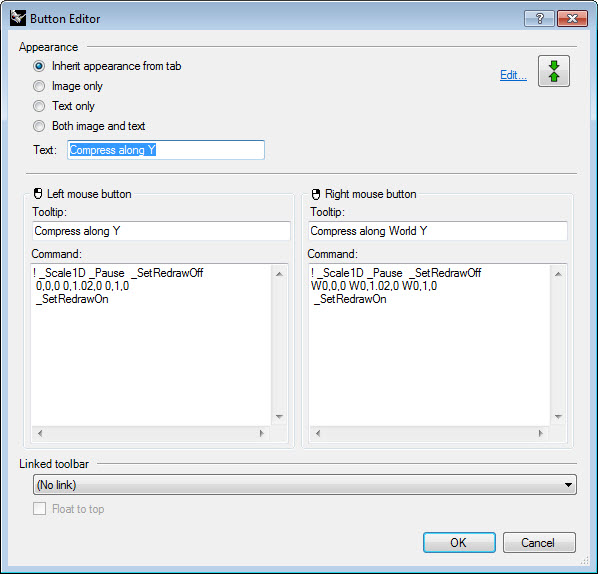Click the left mouse Tooltip field
The width and height of the screenshot is (598, 574).
[161, 231]
